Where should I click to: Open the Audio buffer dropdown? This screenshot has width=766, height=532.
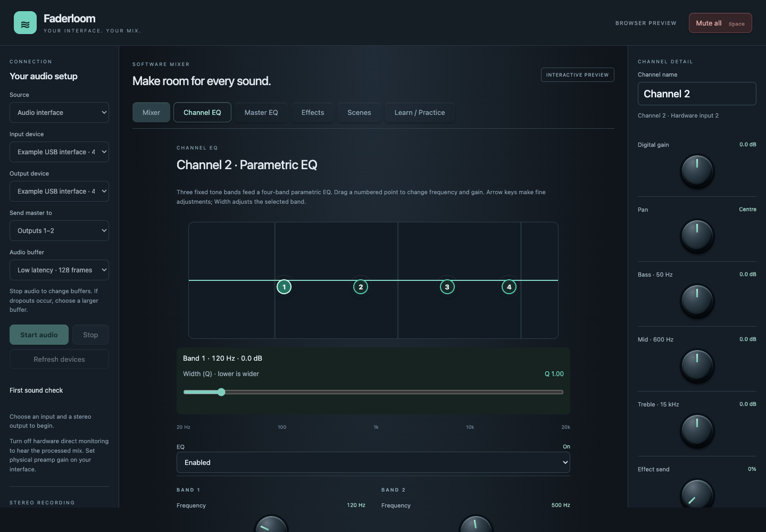(59, 270)
